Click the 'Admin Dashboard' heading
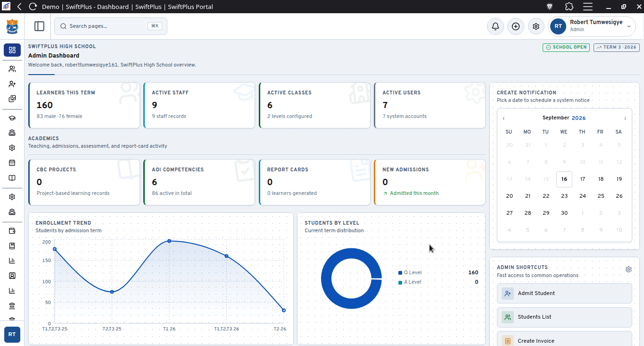 tap(54, 56)
